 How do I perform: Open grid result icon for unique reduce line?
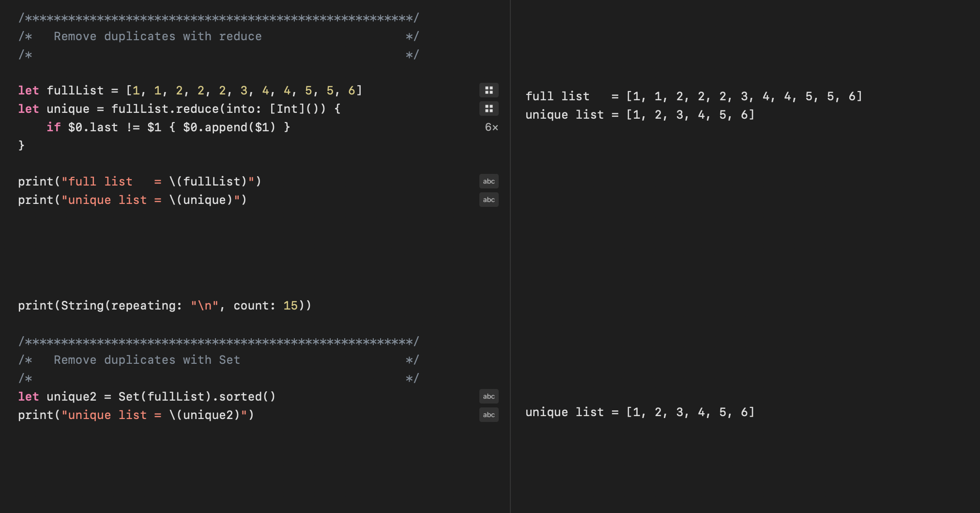489,109
